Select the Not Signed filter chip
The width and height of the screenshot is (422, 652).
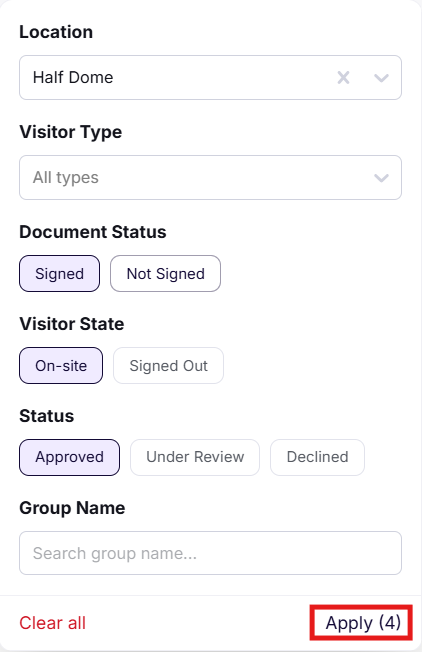(165, 274)
